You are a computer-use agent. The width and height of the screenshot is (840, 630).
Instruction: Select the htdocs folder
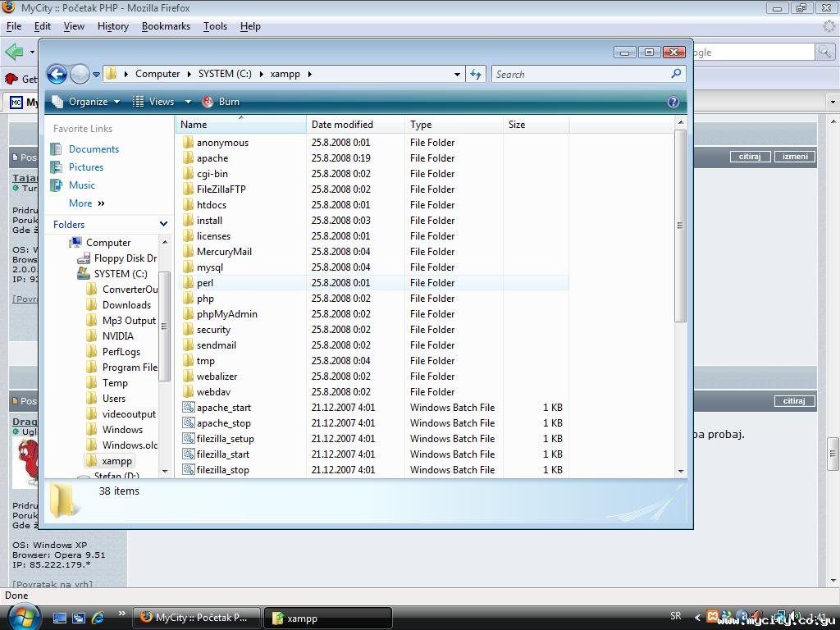(x=211, y=205)
